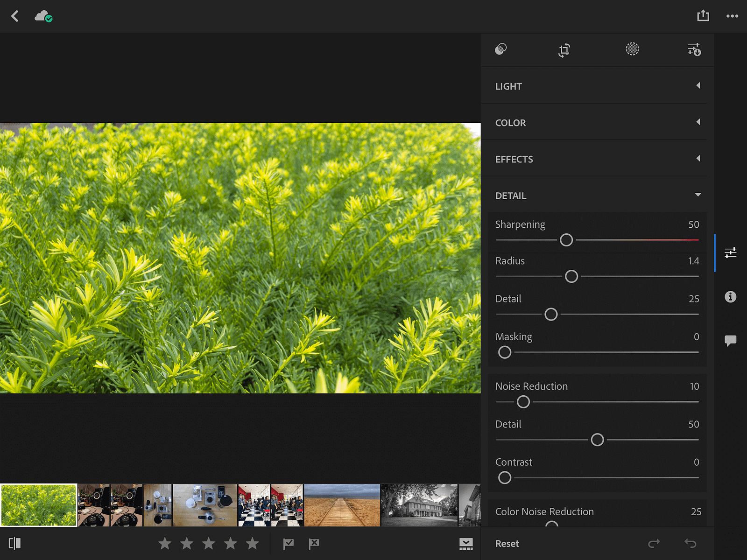The height and width of the screenshot is (560, 747).
Task: Click the Radius value 1.4
Action: point(694,261)
